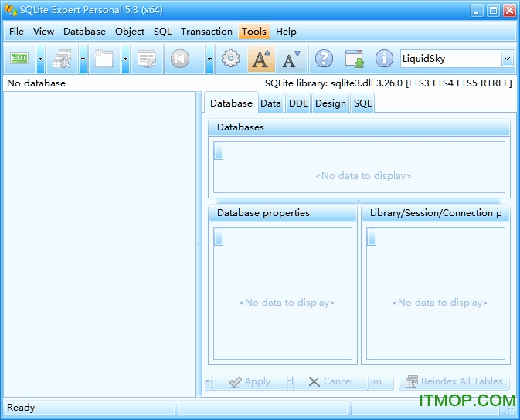
Task: Switch to the Data tab
Action: (270, 103)
